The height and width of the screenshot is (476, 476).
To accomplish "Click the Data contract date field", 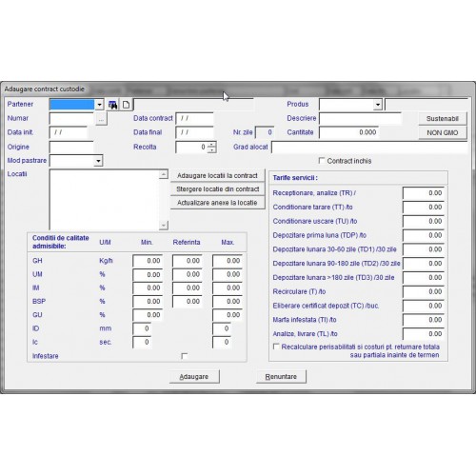I will tap(194, 119).
